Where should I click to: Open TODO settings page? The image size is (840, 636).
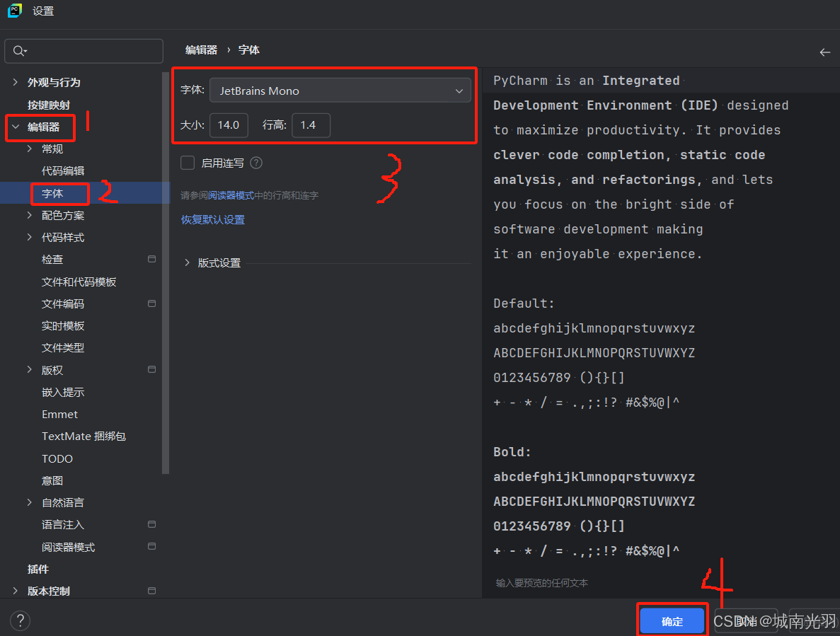(x=57, y=459)
